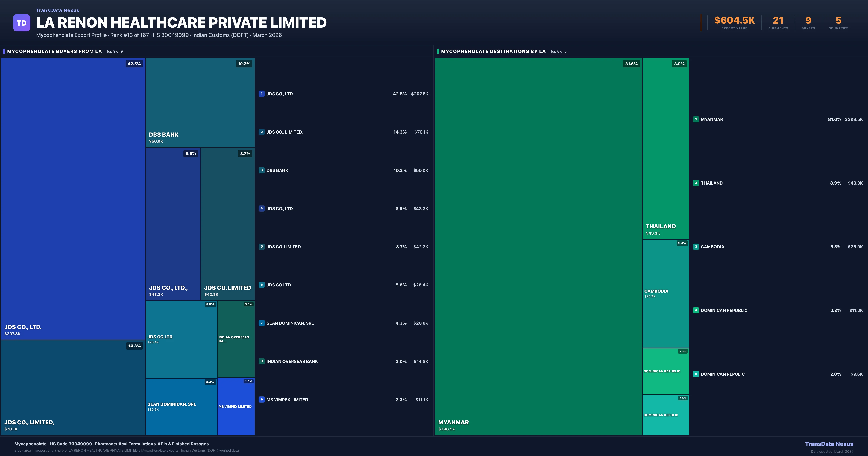This screenshot has height=456, width=868.
Task: Click rank badge 3 next to DBS BANK
Action: (261, 170)
